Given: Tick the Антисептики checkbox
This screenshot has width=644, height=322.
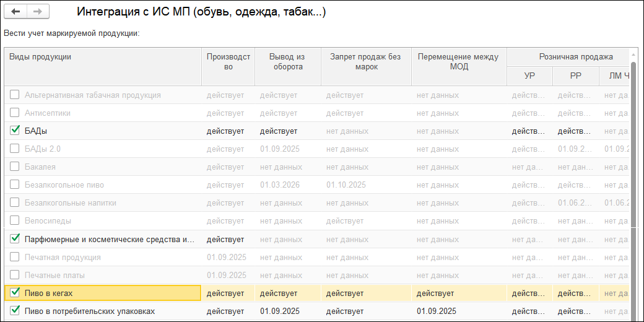Looking at the screenshot, I should 15,113.
